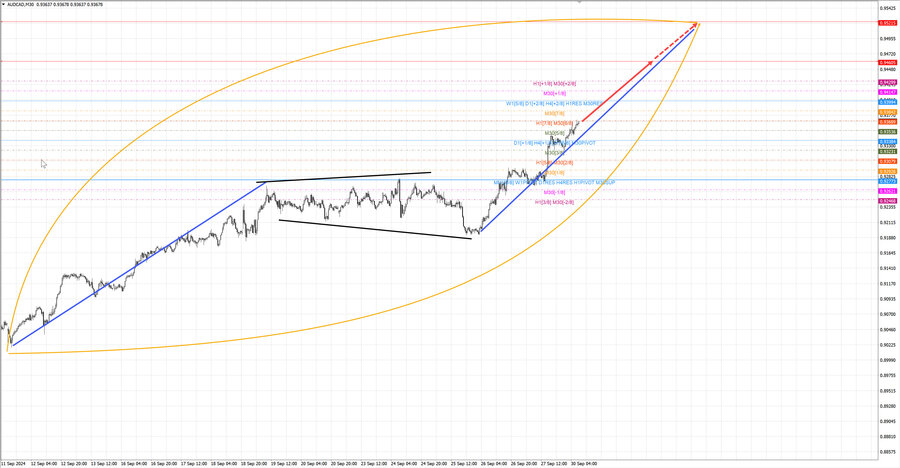Select the M30[+1/8] level label
Screen dimensions: 900x468
point(554,93)
